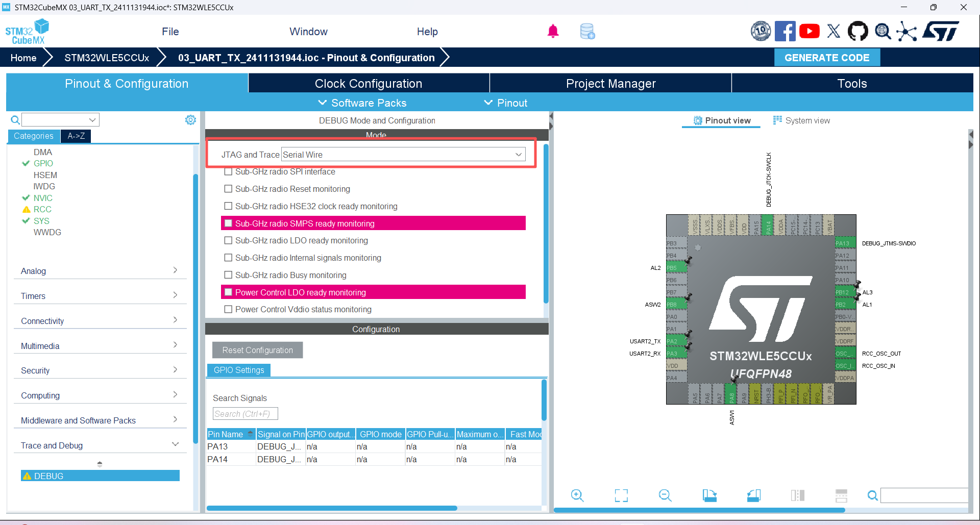Click the STM32CubeMX logo
This screenshot has height=525, width=980.
coord(27,32)
